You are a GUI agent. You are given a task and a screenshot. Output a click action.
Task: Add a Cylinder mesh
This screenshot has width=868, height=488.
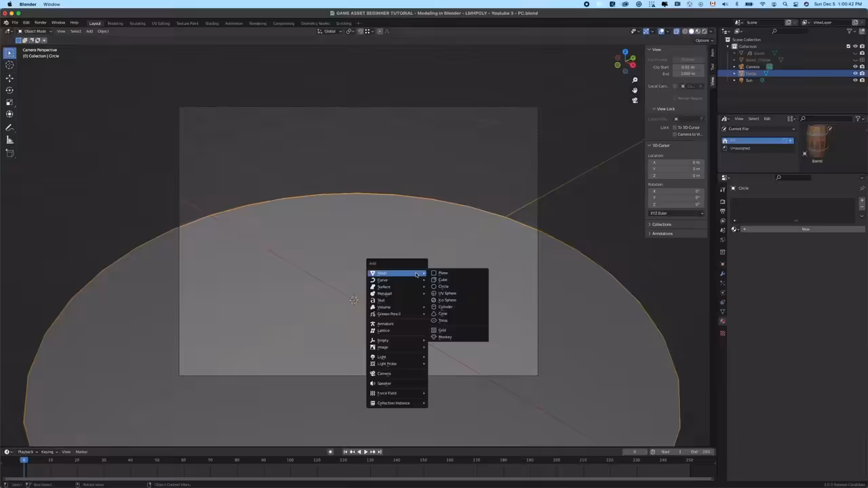(459, 307)
